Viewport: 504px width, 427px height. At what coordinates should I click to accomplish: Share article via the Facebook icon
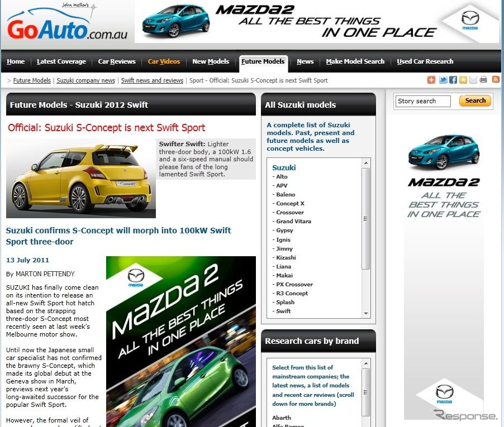pyautogui.click(x=453, y=80)
